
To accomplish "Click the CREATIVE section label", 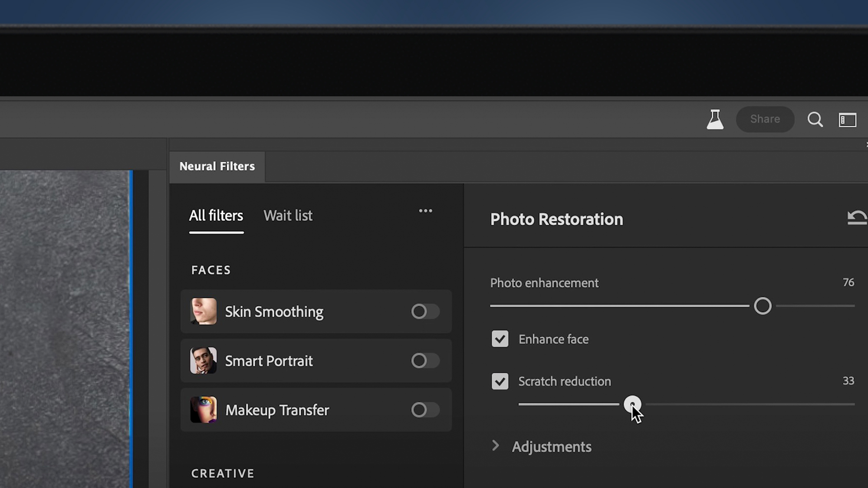I will [222, 473].
